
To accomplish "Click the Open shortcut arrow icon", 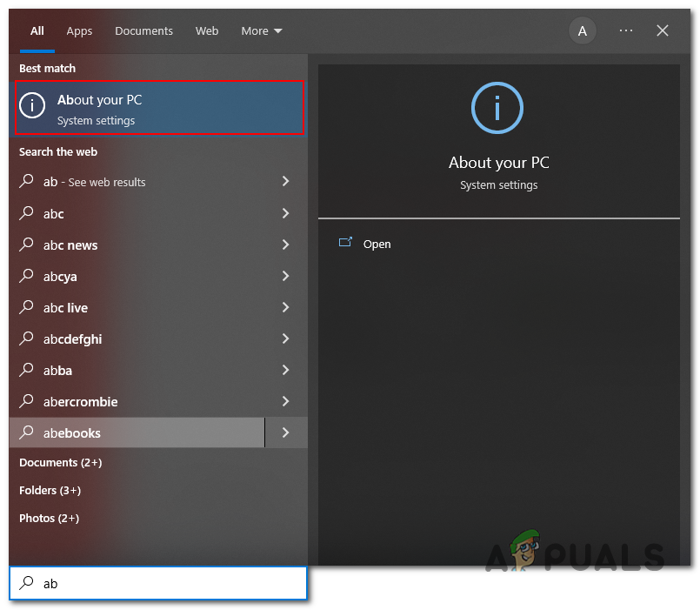I will pyautogui.click(x=347, y=244).
